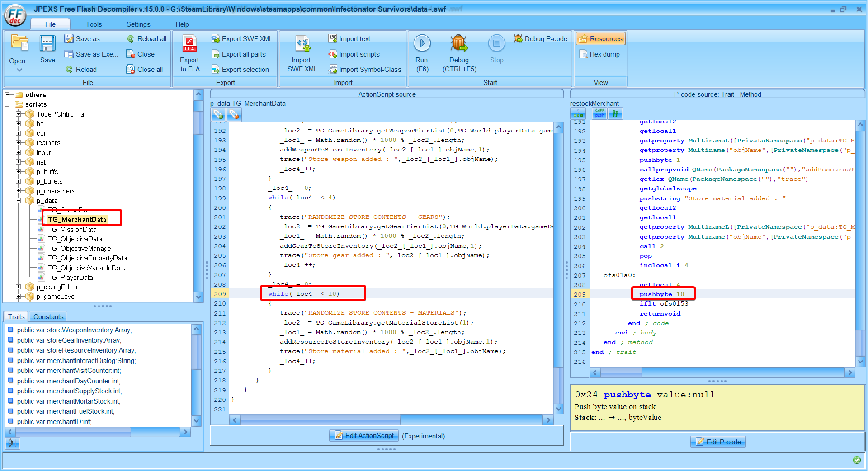Click the remove trait icon above ActionScript

pyautogui.click(x=234, y=115)
